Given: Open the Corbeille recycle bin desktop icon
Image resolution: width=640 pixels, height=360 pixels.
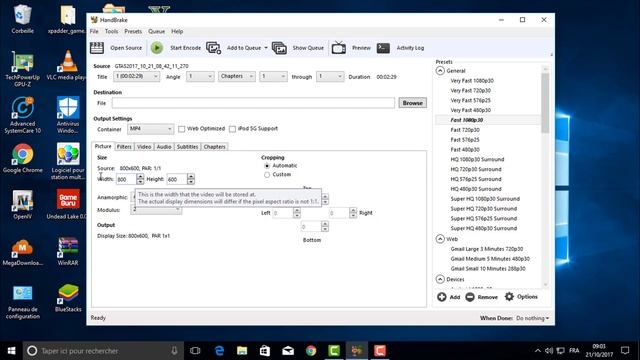Looking at the screenshot, I should pos(22,19).
